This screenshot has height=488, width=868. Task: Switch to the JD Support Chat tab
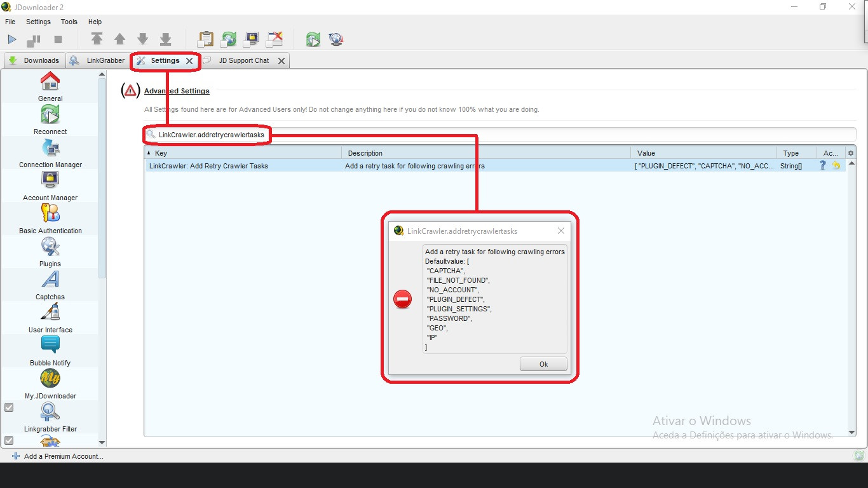[244, 60]
